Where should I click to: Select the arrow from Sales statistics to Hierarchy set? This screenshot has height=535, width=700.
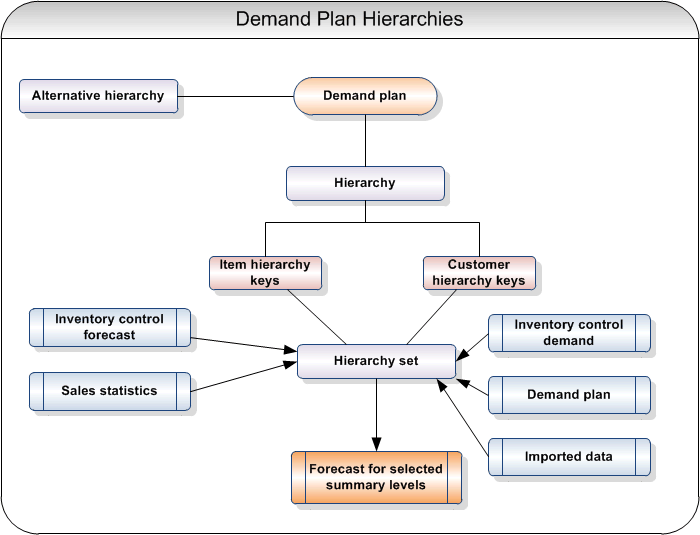tap(243, 377)
